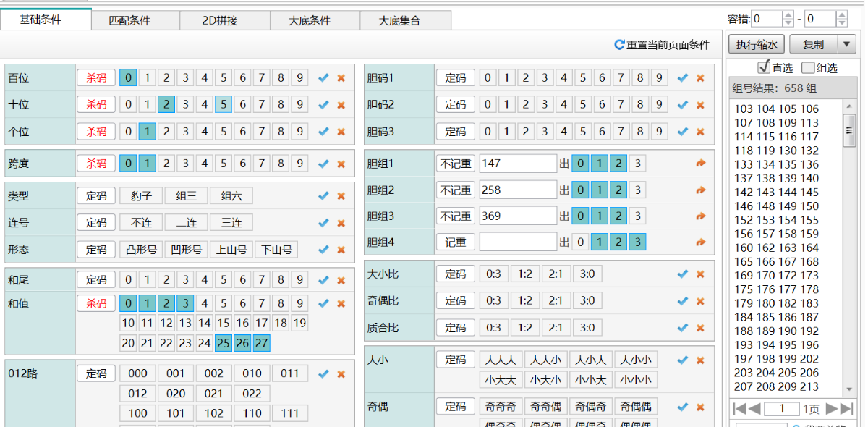868x427 pixels.
Task: Click the blue checkmark in 百位 row
Action: pos(323,77)
